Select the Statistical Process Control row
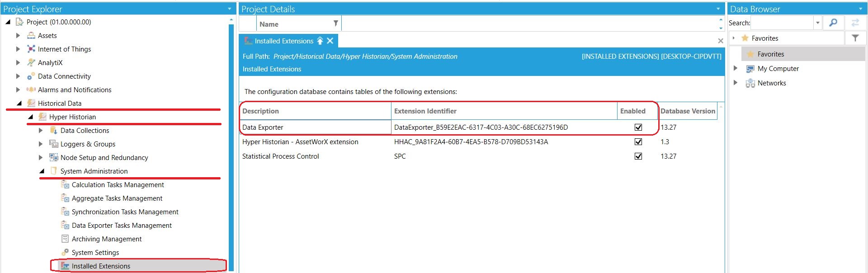The height and width of the screenshot is (273, 868). click(479, 156)
